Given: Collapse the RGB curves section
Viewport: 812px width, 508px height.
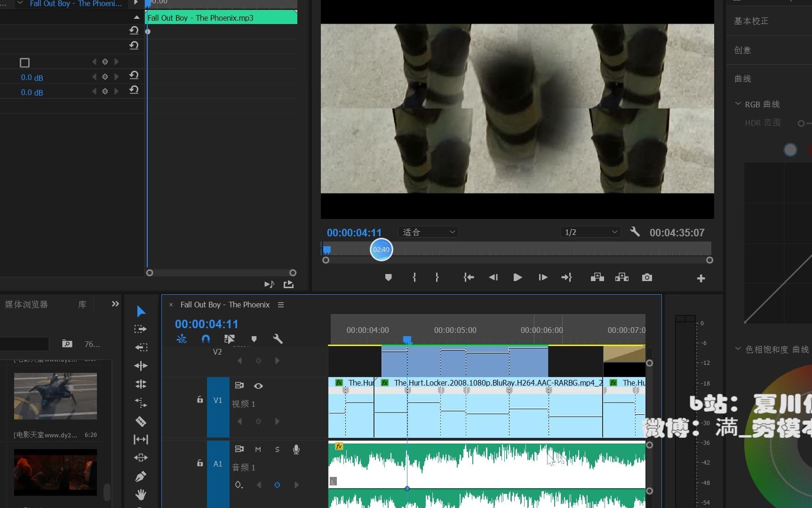Looking at the screenshot, I should pos(738,104).
